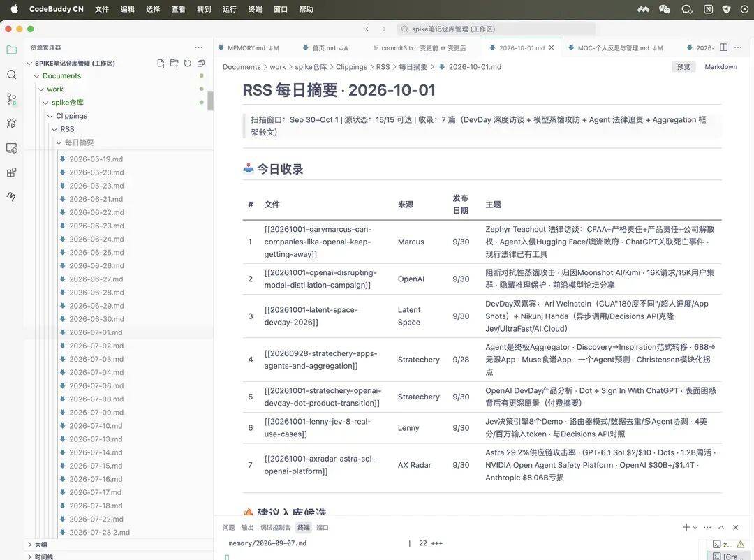Collapse the spike仓库 folder
Screen dimensions: 754x560
pos(45,103)
